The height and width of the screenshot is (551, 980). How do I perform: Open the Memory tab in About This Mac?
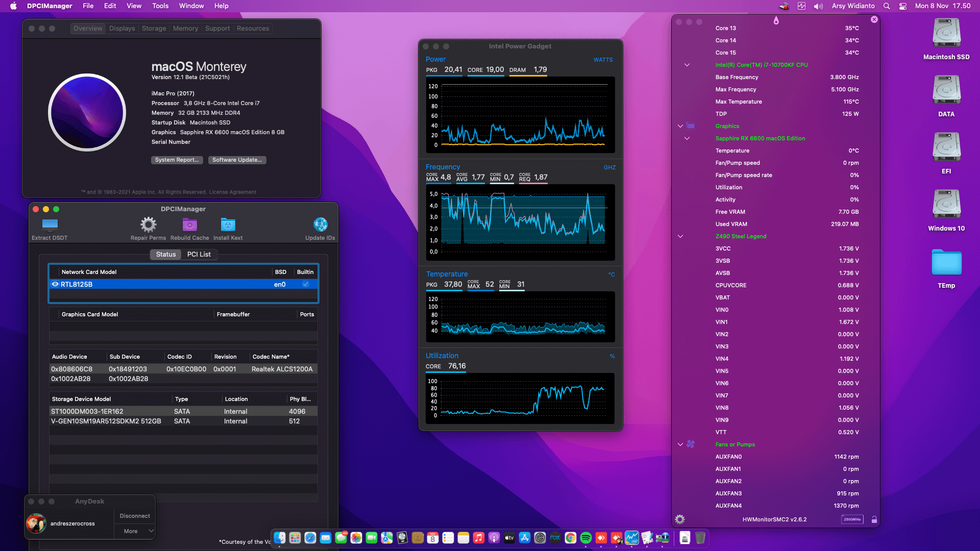point(185,29)
